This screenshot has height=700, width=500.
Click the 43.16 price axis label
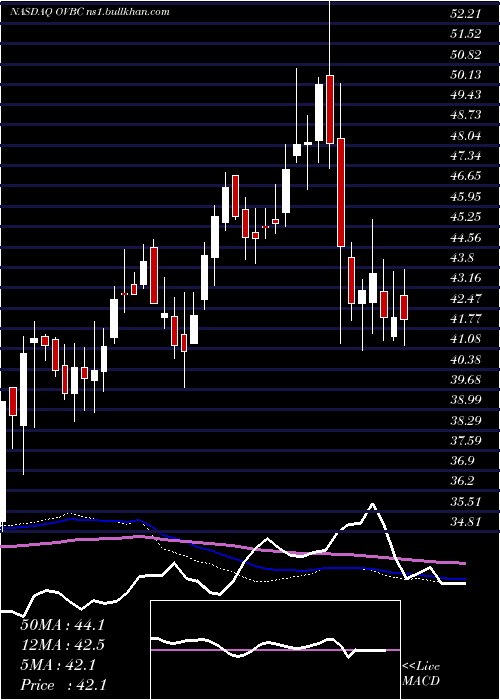pyautogui.click(x=465, y=278)
